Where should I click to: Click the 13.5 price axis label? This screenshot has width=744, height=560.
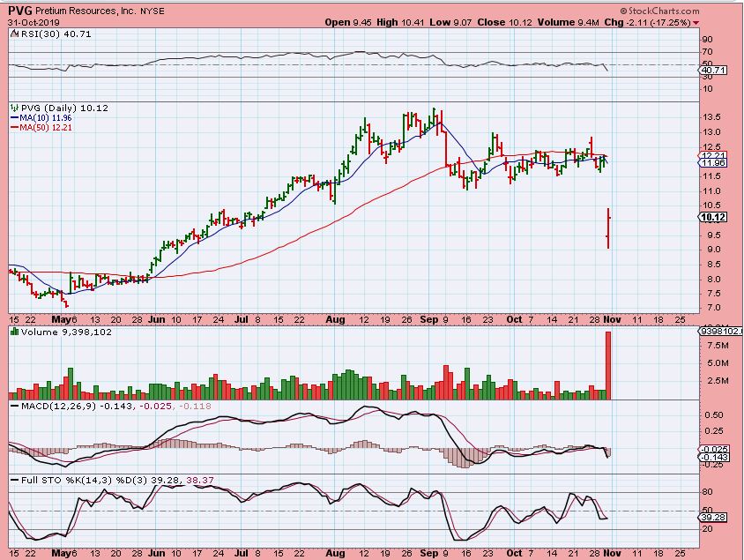click(711, 117)
